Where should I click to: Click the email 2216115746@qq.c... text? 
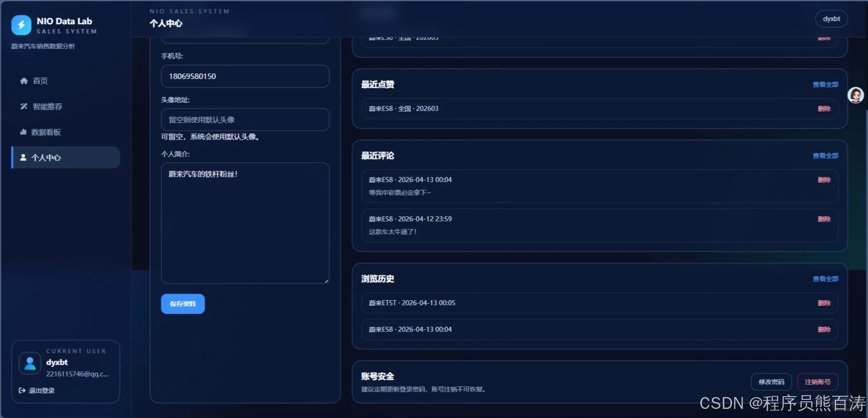(77, 374)
